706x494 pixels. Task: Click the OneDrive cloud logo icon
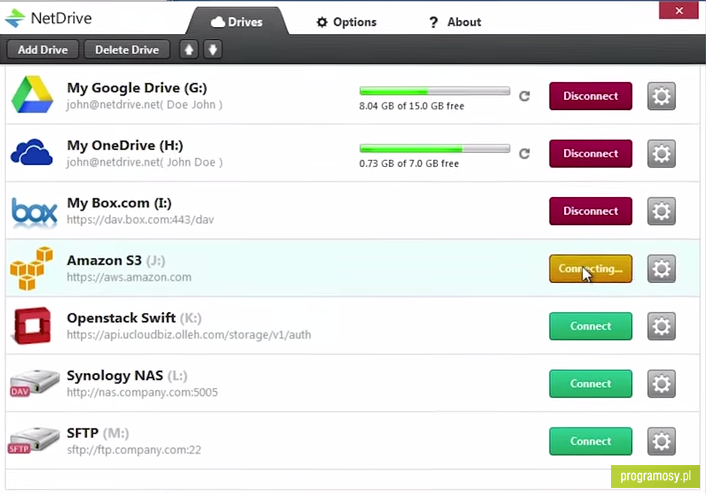[x=32, y=152]
